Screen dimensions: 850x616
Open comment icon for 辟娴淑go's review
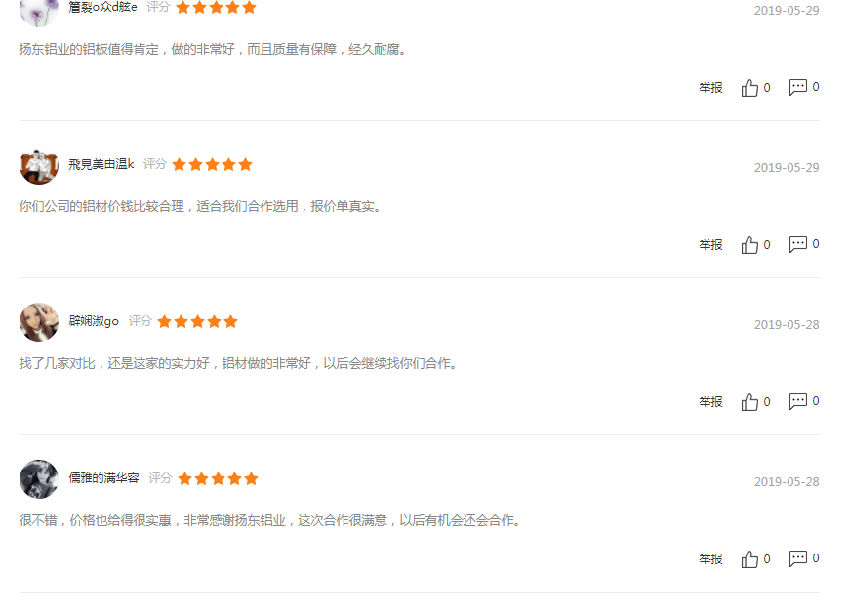pyautogui.click(x=798, y=401)
